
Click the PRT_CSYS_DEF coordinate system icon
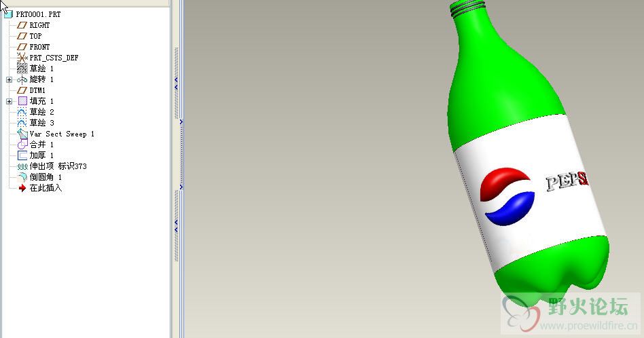click(22, 58)
